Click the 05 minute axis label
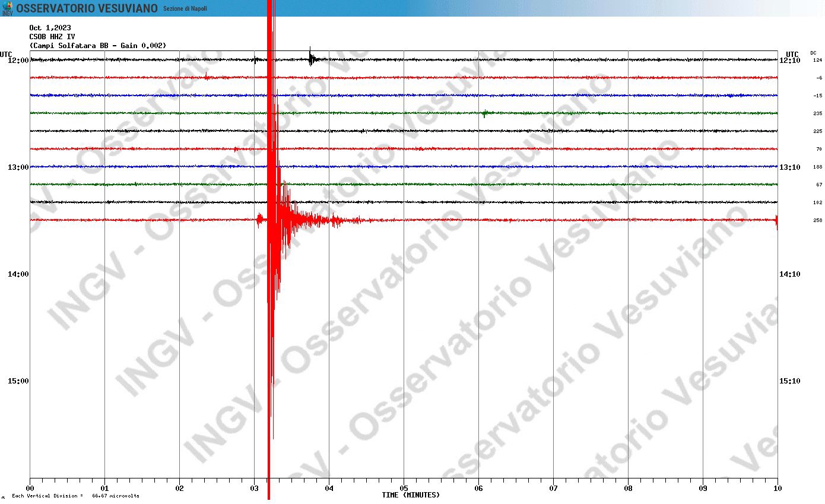The height and width of the screenshot is (504, 825). 404,489
